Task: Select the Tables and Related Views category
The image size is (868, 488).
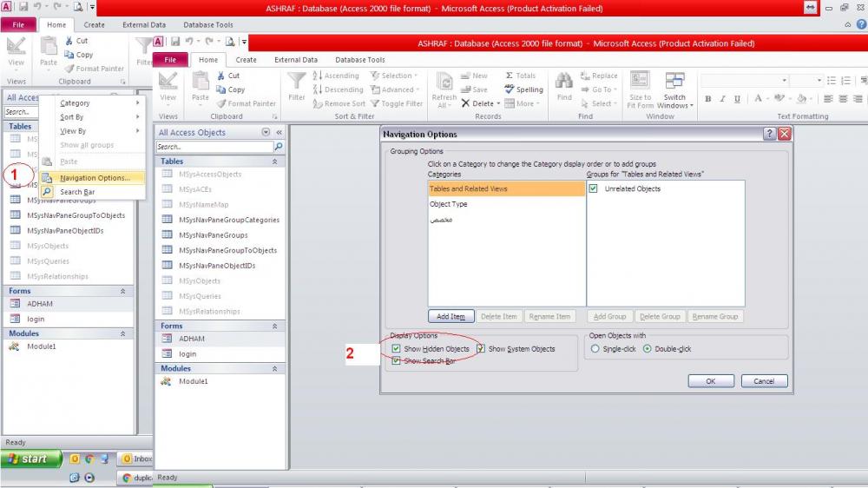Action: point(506,188)
